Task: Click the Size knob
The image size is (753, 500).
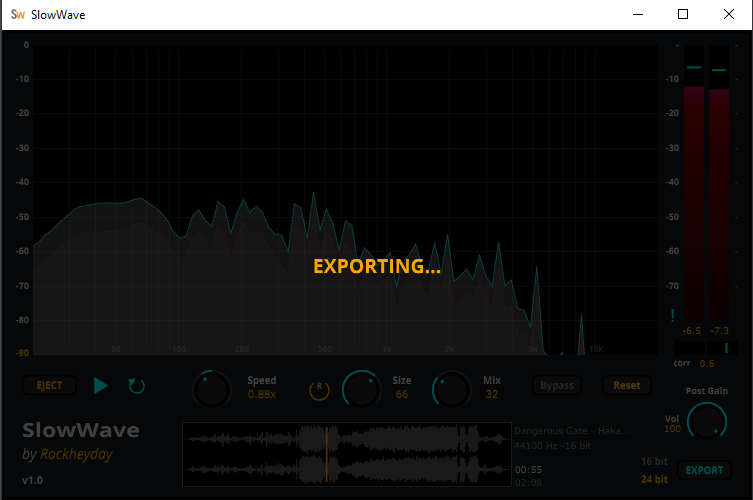Action: point(361,389)
